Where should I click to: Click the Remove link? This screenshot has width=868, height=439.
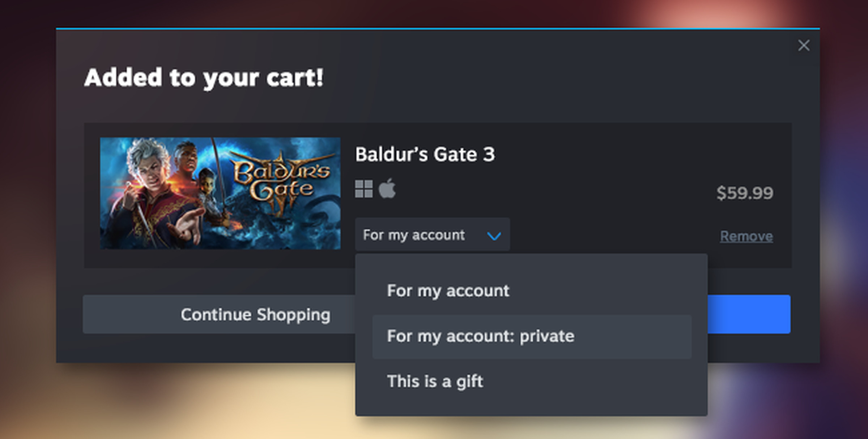tap(747, 236)
